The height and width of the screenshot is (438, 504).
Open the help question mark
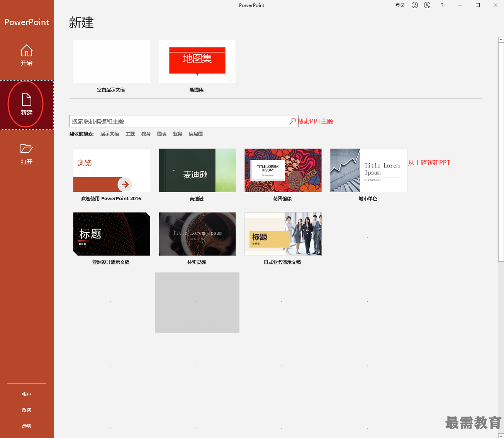tap(442, 5)
